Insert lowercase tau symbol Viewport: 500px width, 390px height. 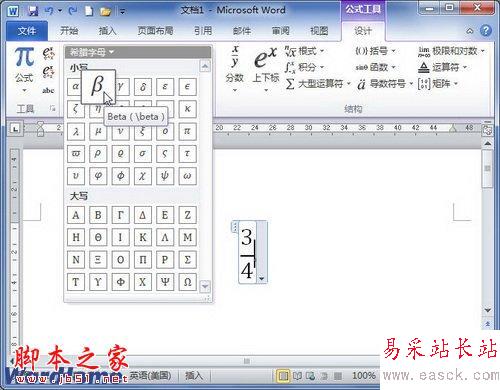pyautogui.click(x=187, y=154)
